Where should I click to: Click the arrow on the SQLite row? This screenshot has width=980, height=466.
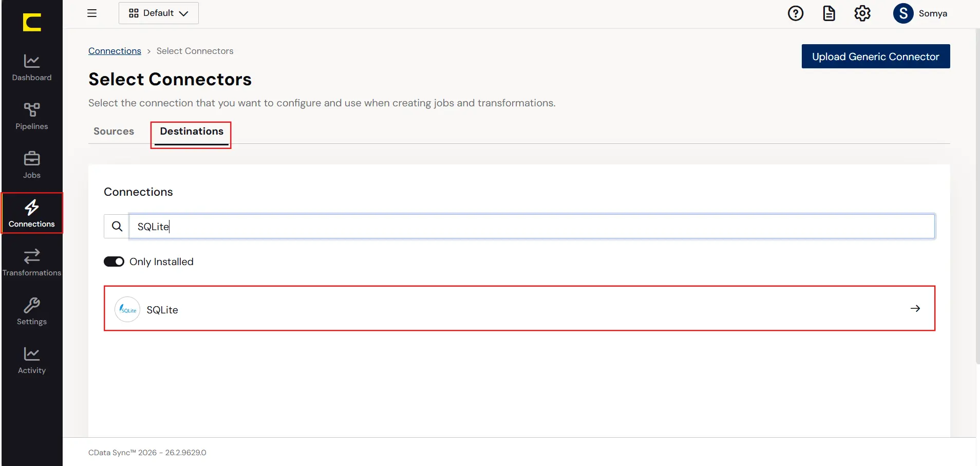pyautogui.click(x=915, y=309)
